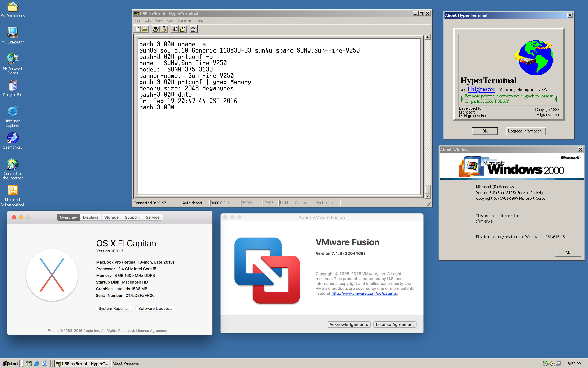Select the Overview tab
Screen dimensions: 588x368
point(68,217)
